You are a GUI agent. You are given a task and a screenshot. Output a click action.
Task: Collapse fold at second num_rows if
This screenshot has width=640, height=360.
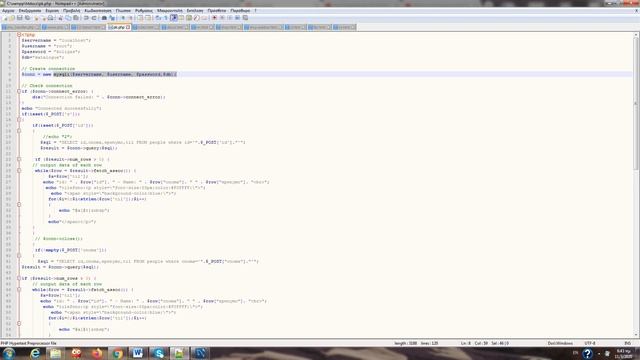[x=19, y=278]
